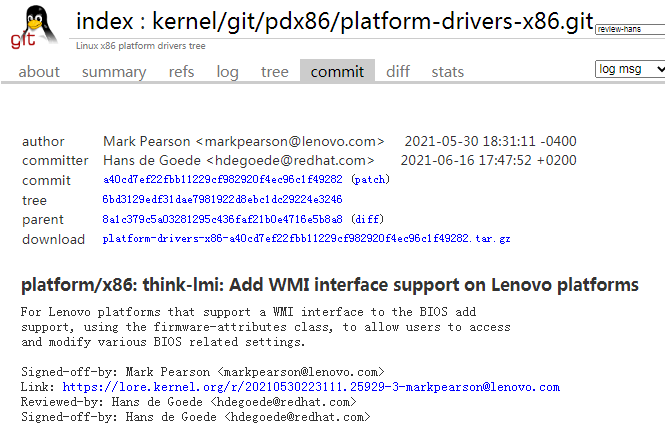Click the 'For Lenovo platforms that support' line
This screenshot has height=434, width=666.
coord(248,312)
